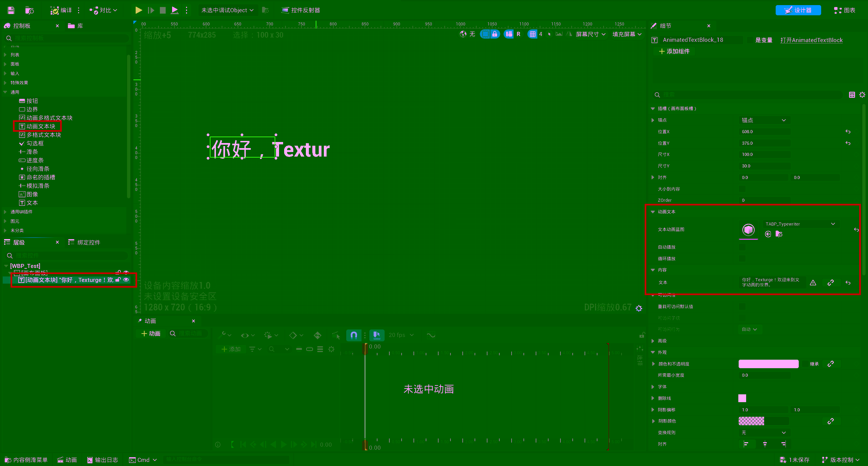868x466 pixels.
Task: Click the timeline curve editor icon
Action: tap(431, 335)
